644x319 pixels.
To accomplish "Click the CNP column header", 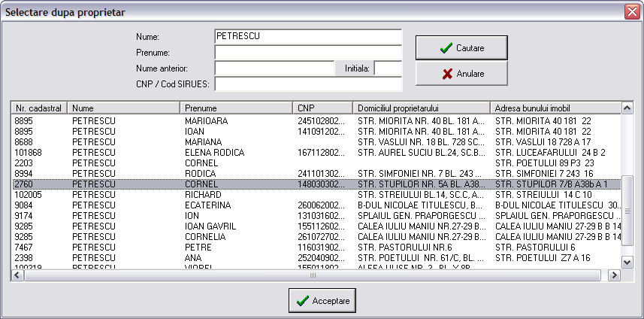I will coord(322,108).
